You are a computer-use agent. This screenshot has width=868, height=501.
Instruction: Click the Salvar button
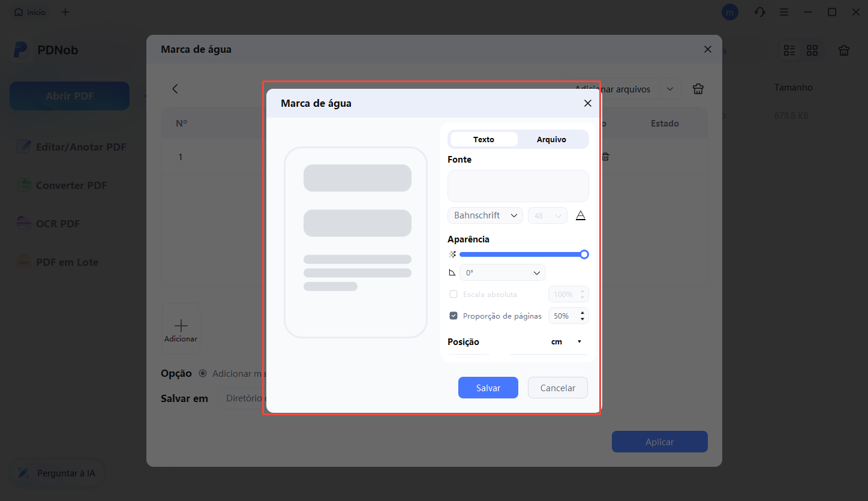[x=488, y=388]
